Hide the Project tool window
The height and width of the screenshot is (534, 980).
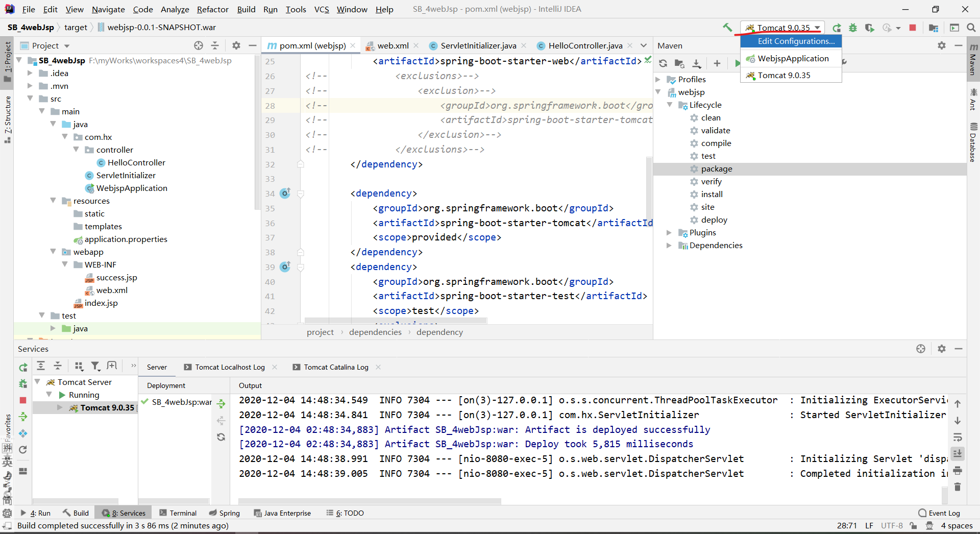[x=252, y=45]
